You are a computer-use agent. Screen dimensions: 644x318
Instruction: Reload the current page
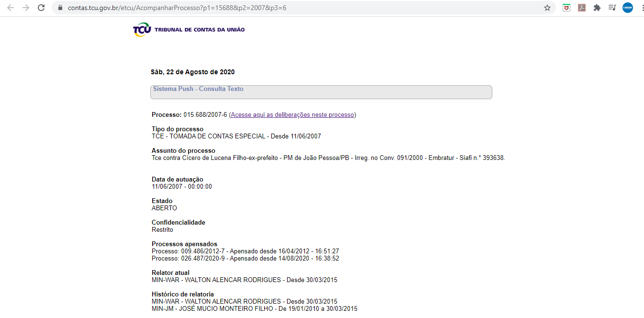[41, 8]
